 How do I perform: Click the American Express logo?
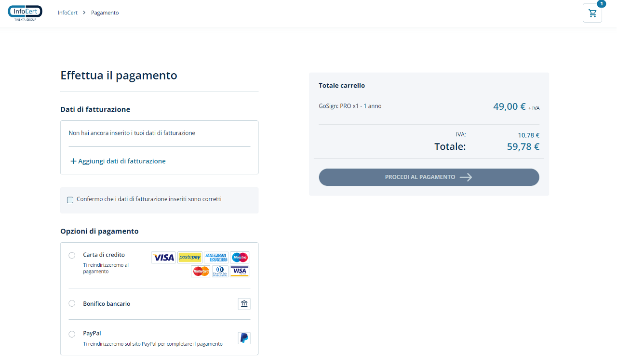point(216,258)
